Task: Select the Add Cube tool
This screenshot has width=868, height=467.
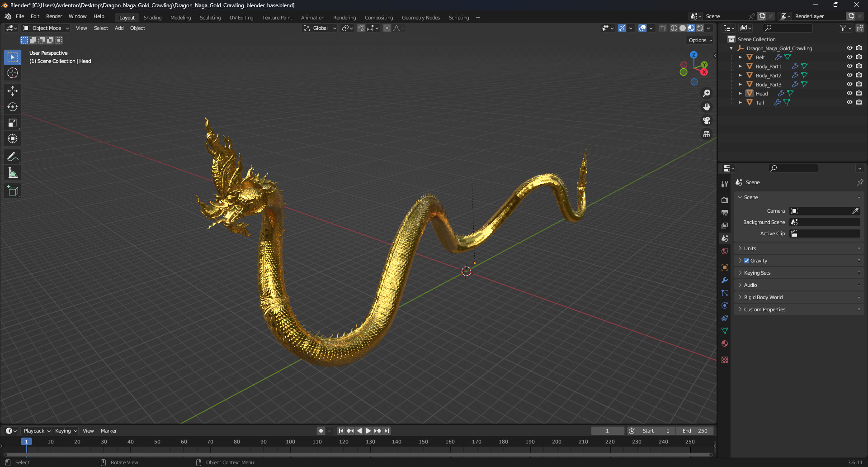Action: tap(13, 191)
